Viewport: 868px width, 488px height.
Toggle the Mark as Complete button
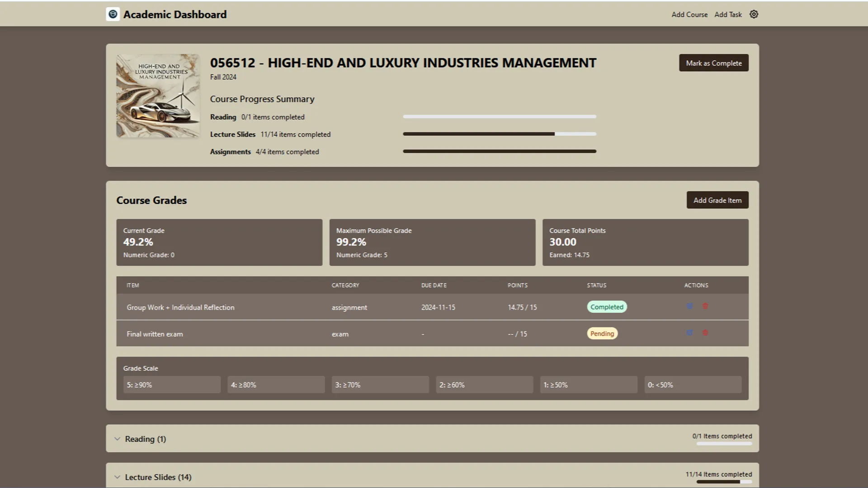tap(713, 63)
